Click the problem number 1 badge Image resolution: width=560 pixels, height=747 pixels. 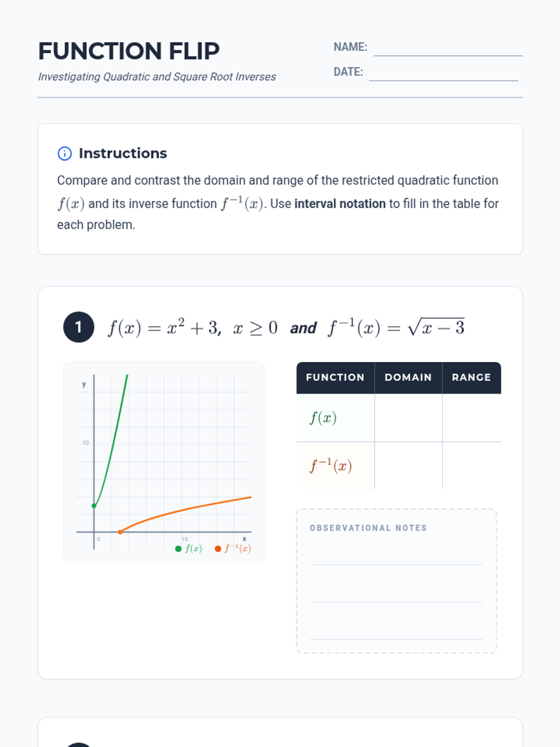pyautogui.click(x=78, y=327)
